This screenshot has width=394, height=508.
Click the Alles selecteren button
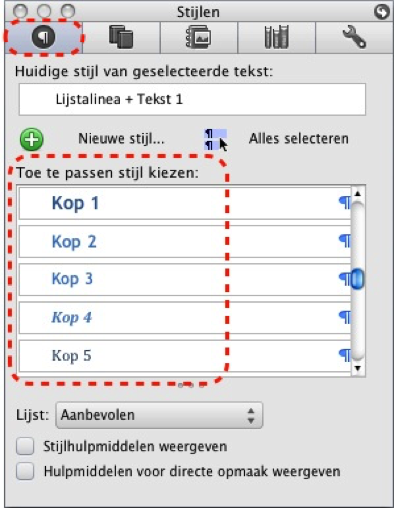coord(299,139)
